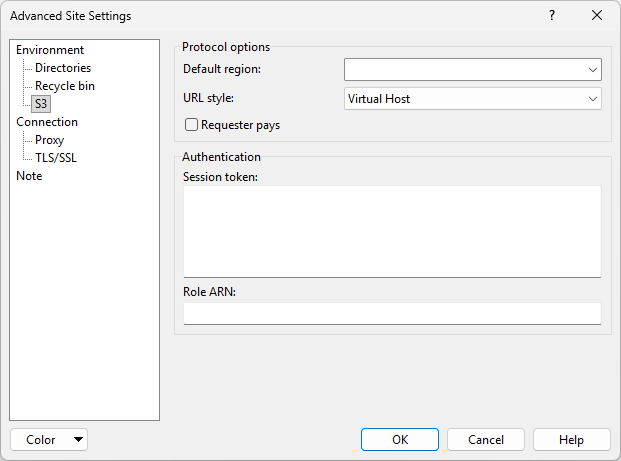Click inside the Default region text box
This screenshot has width=621, height=461.
click(x=462, y=70)
